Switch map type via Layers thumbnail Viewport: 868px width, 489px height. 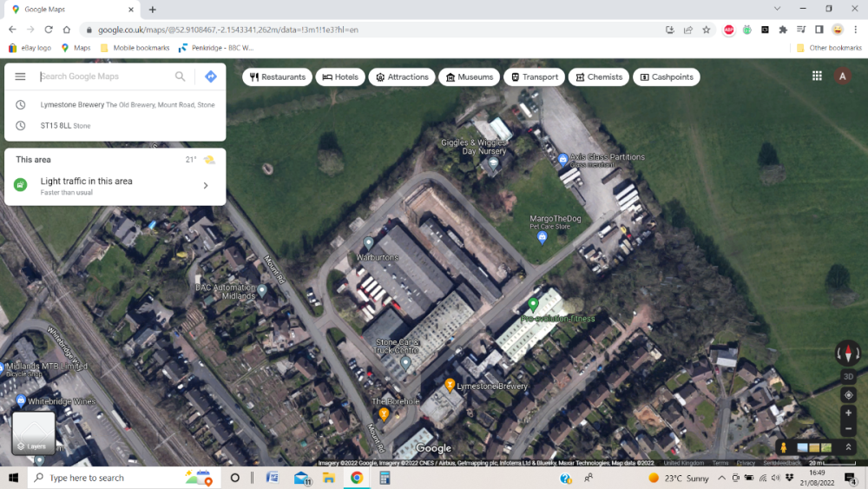34,433
